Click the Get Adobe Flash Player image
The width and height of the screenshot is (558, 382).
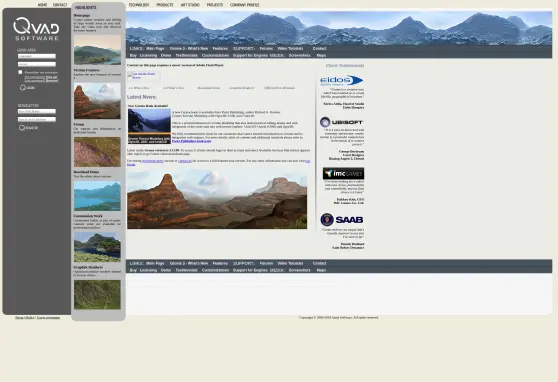pyautogui.click(x=144, y=76)
